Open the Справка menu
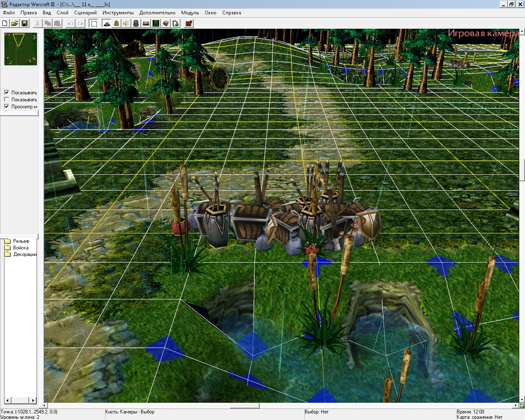Viewport: 525px width, 420px height. click(x=232, y=13)
